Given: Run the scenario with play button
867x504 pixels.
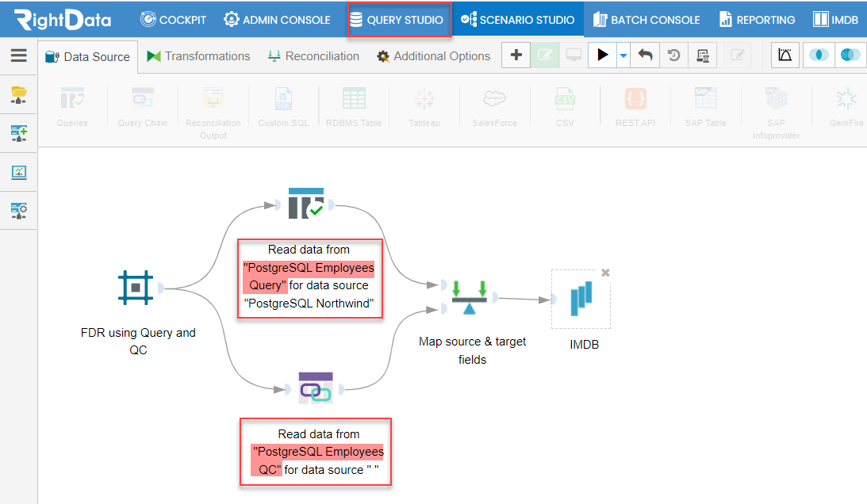Looking at the screenshot, I should tap(602, 55).
